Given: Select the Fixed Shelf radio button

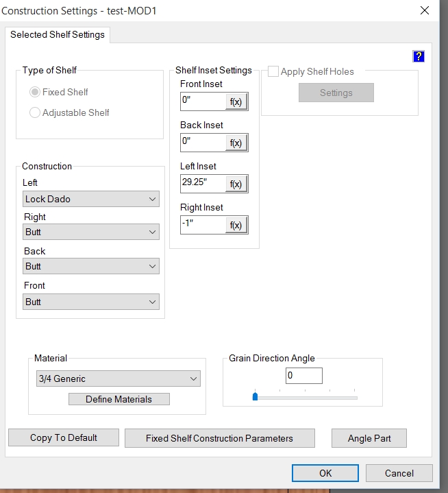Looking at the screenshot, I should click(35, 92).
